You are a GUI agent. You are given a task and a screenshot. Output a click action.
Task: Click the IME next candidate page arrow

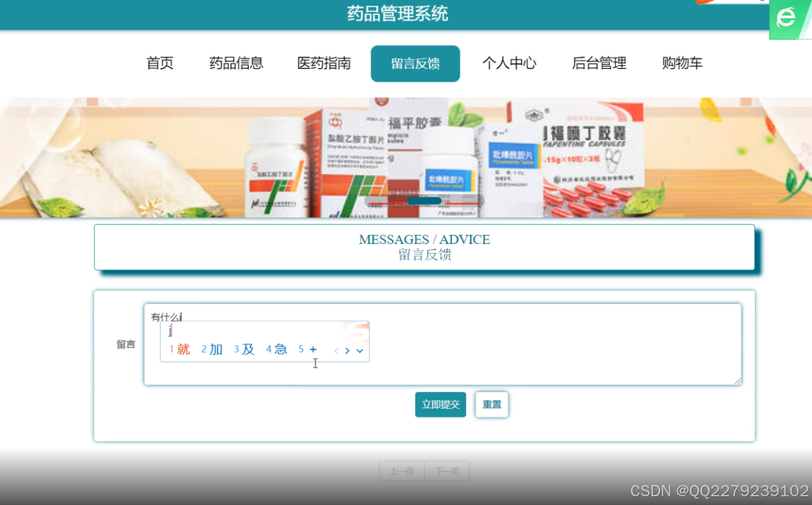coord(347,349)
